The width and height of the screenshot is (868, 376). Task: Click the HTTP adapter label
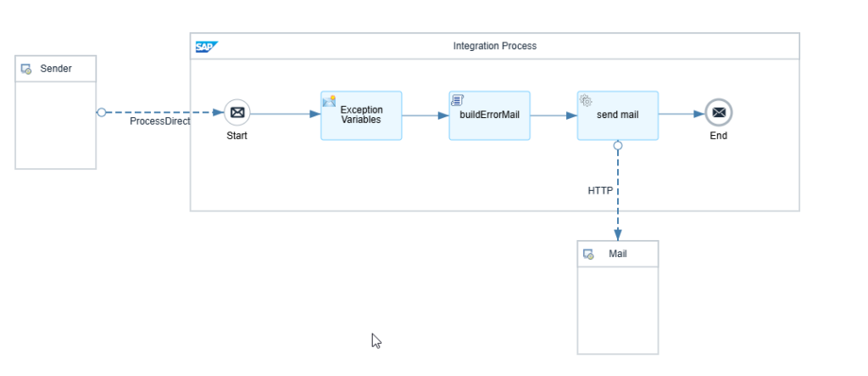(601, 191)
